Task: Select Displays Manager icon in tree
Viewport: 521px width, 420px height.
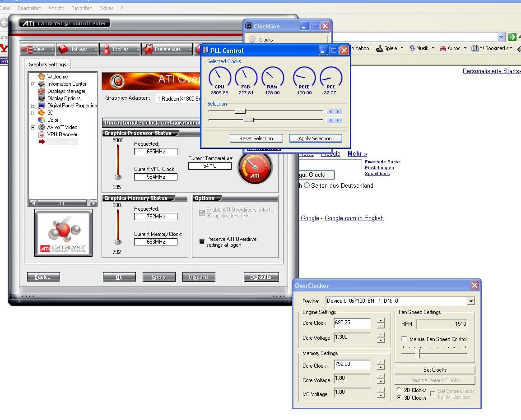Action: coord(42,91)
